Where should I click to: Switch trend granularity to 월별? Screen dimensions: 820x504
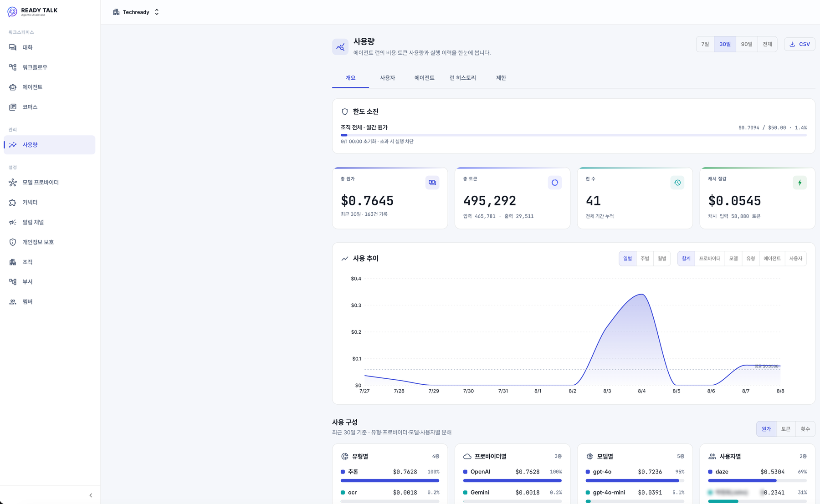662,259
